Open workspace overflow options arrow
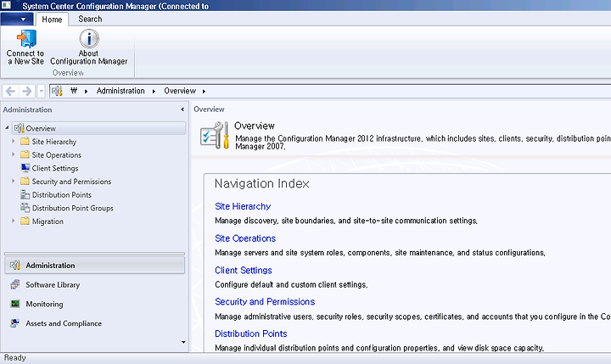 coord(183,342)
